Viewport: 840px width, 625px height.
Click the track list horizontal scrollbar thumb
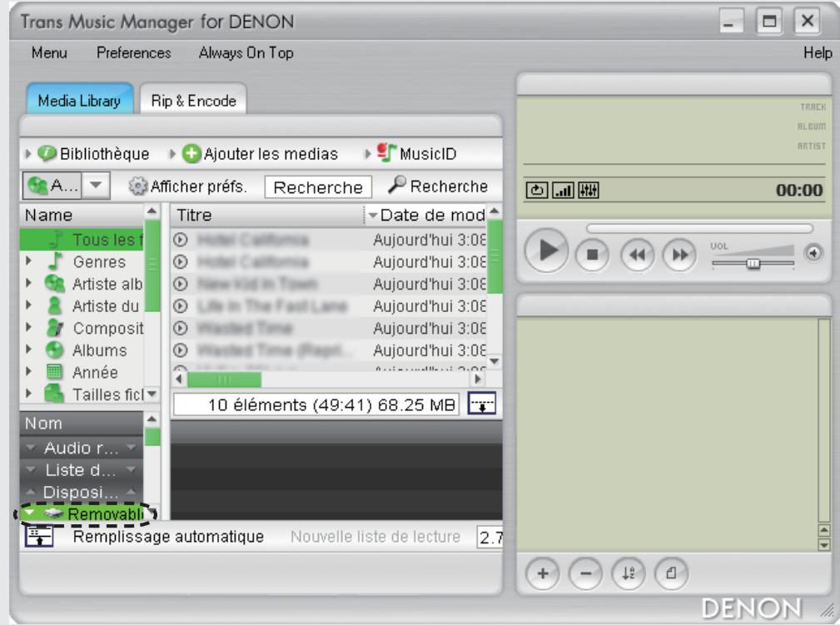pos(224,379)
